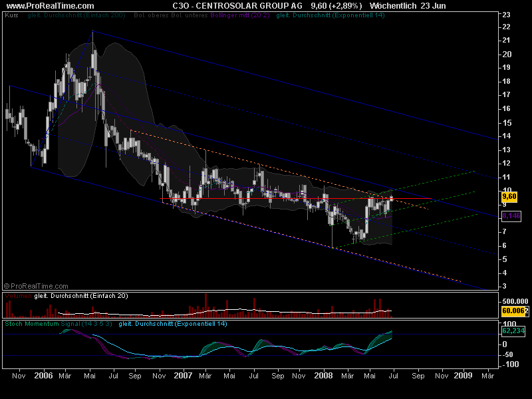Click the 2008 label on the time axis
This screenshot has height=399, width=532.
(324, 376)
